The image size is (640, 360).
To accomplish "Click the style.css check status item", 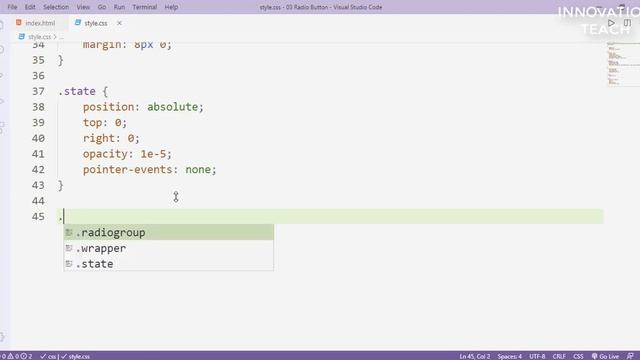I will click(76, 356).
